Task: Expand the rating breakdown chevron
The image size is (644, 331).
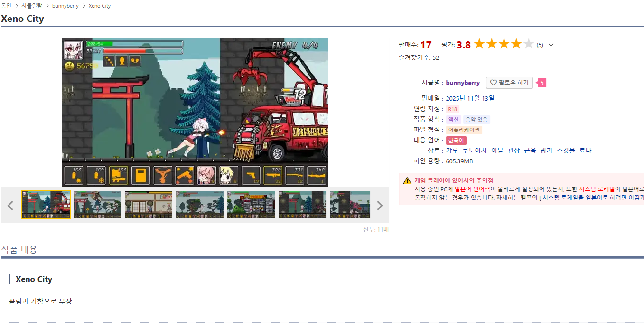Action: coord(551,45)
